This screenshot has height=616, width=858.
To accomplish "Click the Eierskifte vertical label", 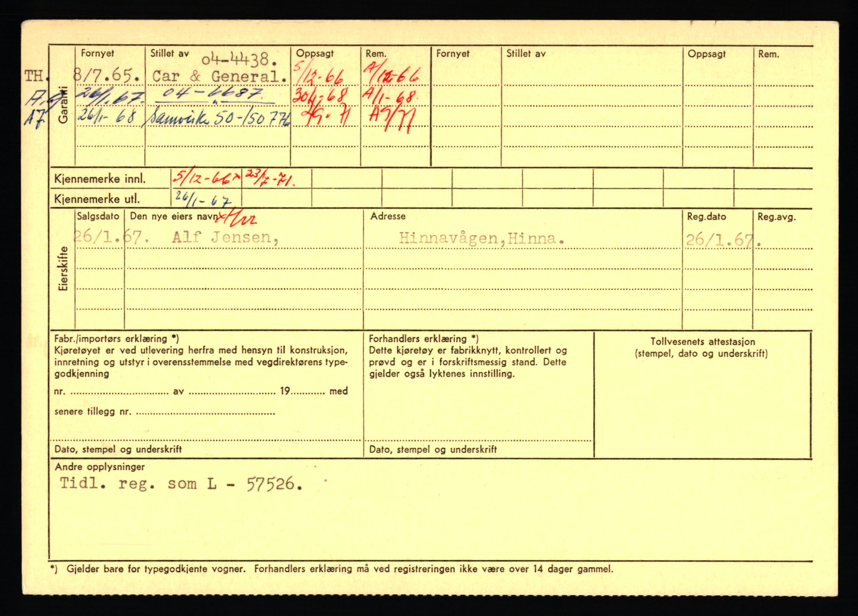I will [x=63, y=268].
